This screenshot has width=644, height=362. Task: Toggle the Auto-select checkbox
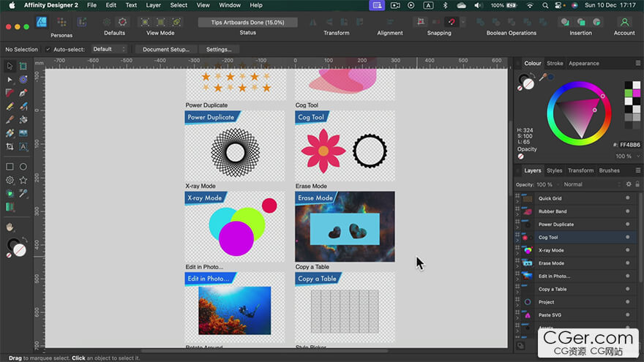tap(48, 49)
